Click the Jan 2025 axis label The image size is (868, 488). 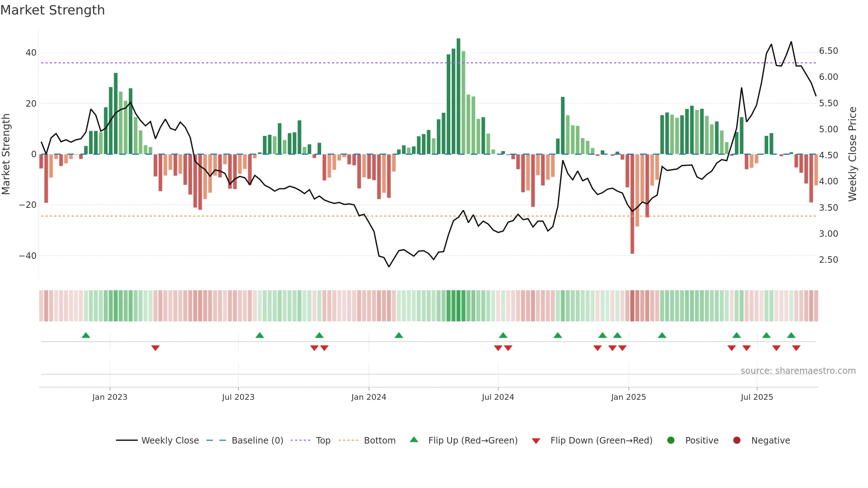pyautogui.click(x=629, y=397)
